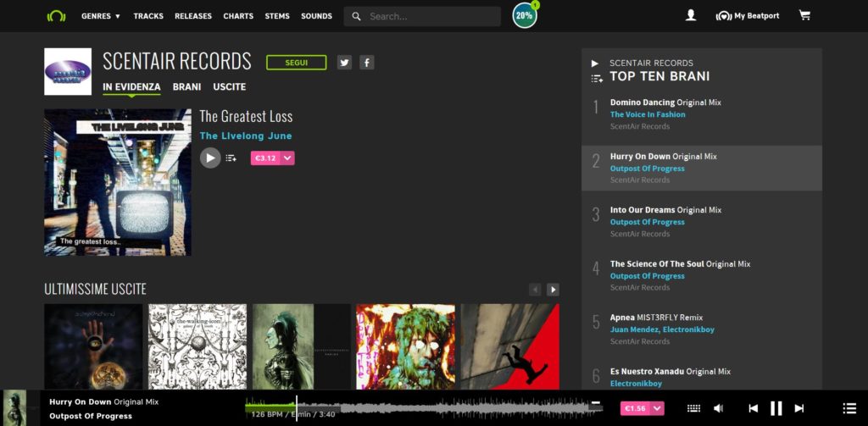Screen dimensions: 868x426
Task: Go to Charts page
Action: coord(238,16)
